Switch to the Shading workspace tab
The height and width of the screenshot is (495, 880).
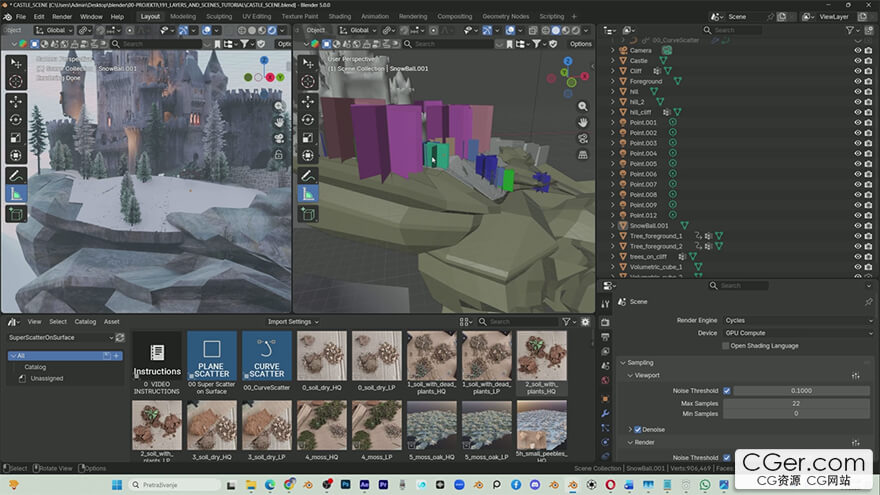(339, 17)
